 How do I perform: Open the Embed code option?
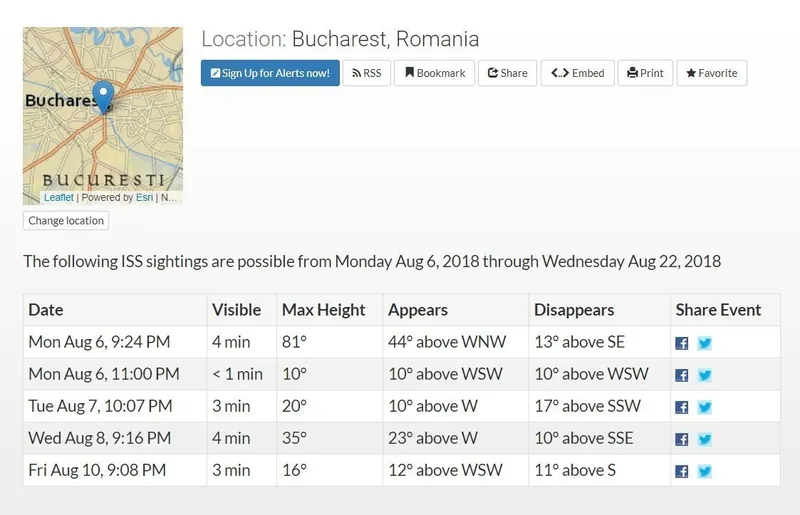578,73
